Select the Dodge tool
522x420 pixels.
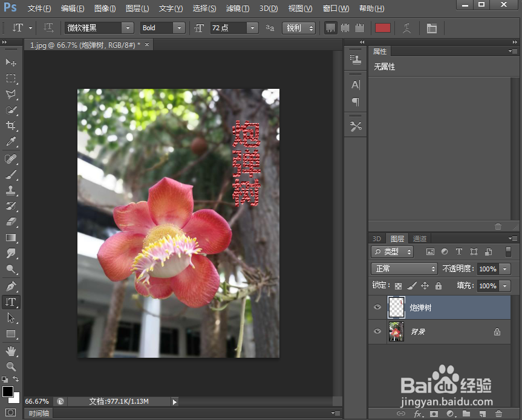[11, 269]
